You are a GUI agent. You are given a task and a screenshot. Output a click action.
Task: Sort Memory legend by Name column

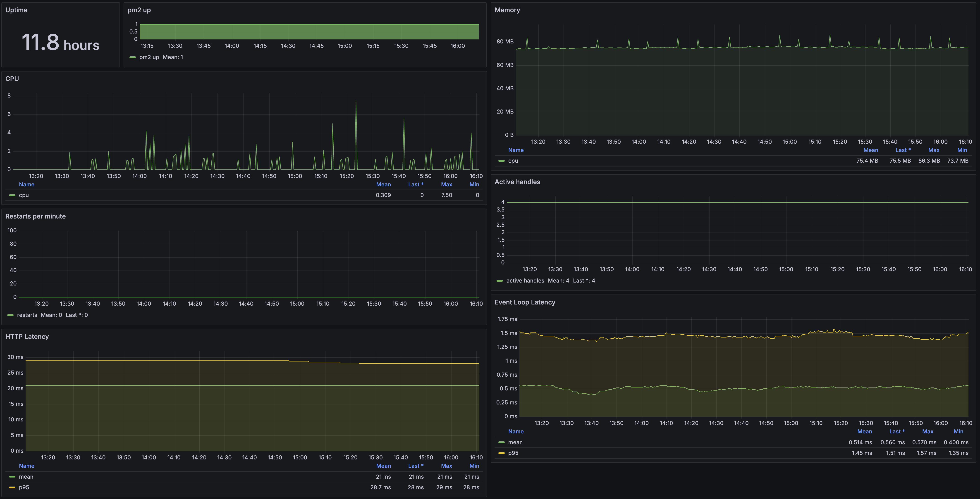pos(516,150)
